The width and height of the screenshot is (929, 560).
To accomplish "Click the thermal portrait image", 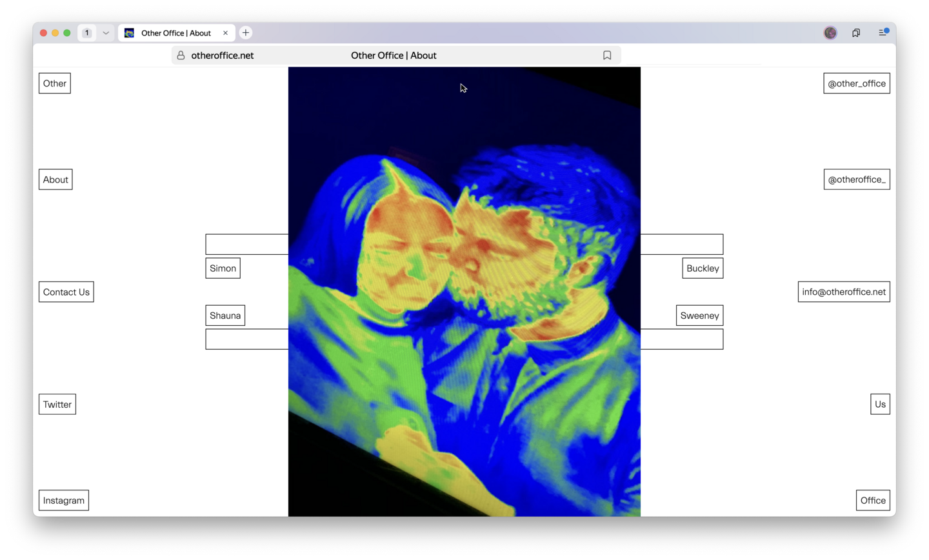I will point(464,290).
